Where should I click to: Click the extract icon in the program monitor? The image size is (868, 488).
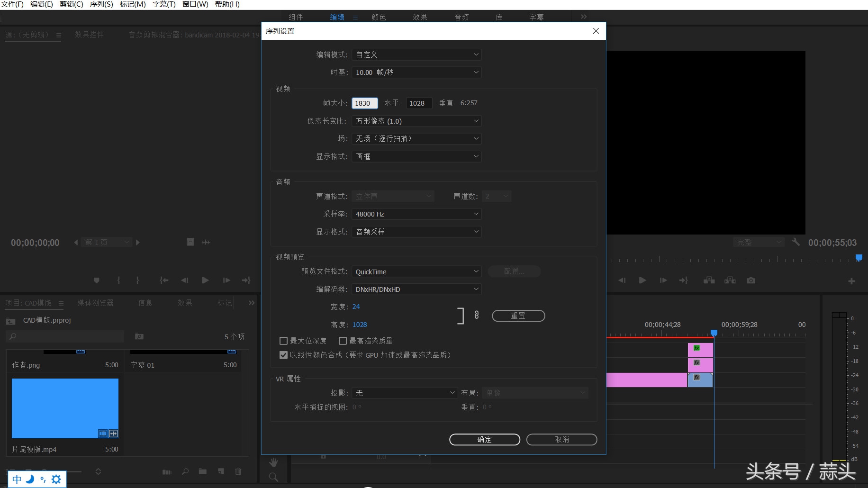click(x=730, y=280)
